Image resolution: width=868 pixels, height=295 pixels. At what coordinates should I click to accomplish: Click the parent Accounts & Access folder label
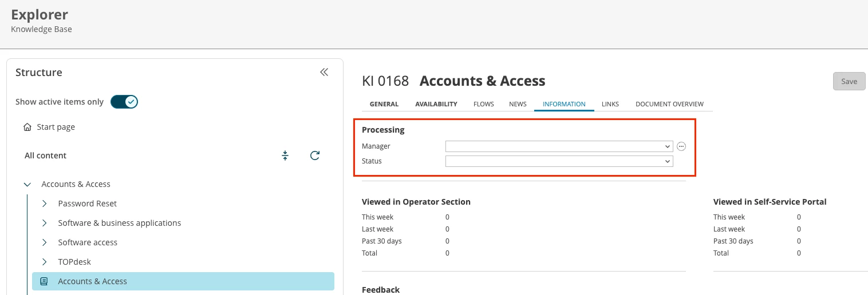pyautogui.click(x=76, y=184)
